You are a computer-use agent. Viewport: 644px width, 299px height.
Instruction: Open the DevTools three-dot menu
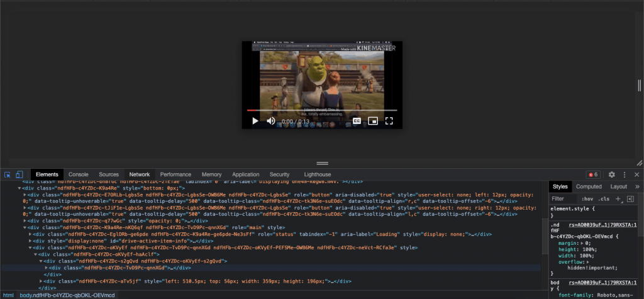(625, 174)
